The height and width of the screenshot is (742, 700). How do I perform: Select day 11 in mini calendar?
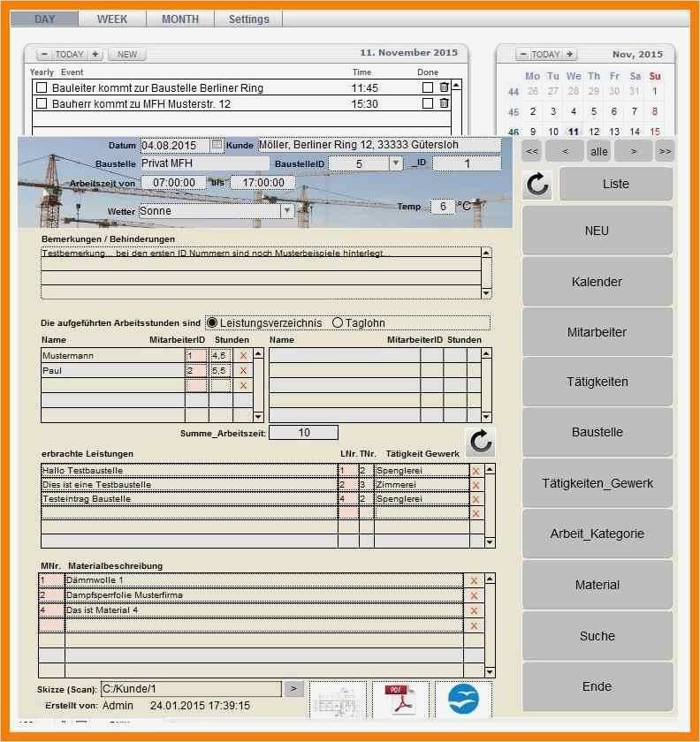[x=574, y=132]
